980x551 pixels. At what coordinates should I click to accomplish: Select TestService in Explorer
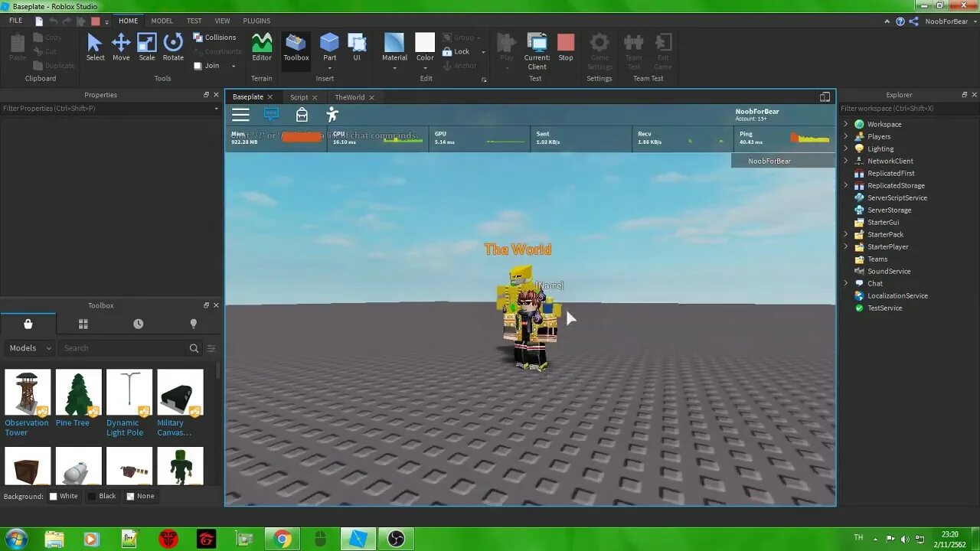pyautogui.click(x=884, y=308)
